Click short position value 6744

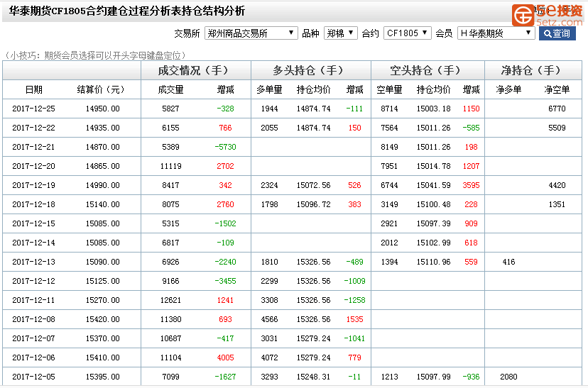389,185
